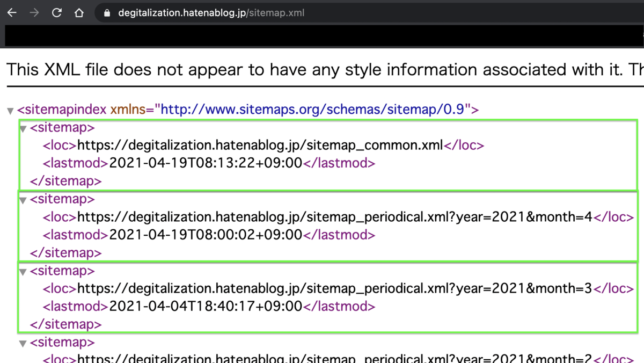Focus the address bar showing degitalization.hatenablog.jp/sitemap.xml
Viewport: 644px width, 363px height.
point(370,13)
